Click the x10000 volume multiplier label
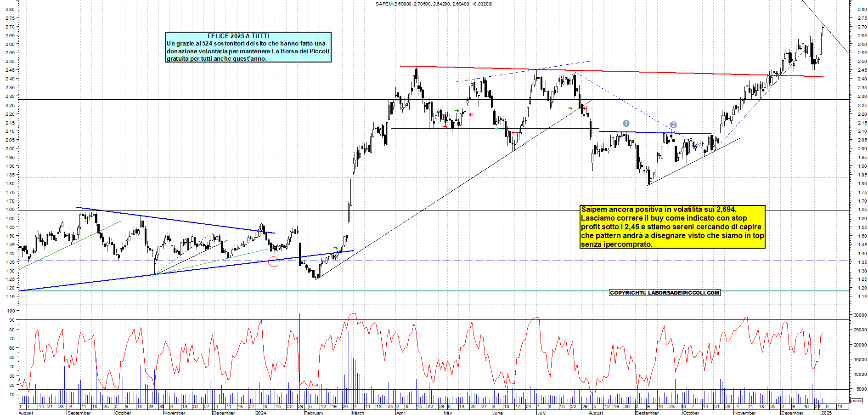868x415 pixels. (x=857, y=401)
